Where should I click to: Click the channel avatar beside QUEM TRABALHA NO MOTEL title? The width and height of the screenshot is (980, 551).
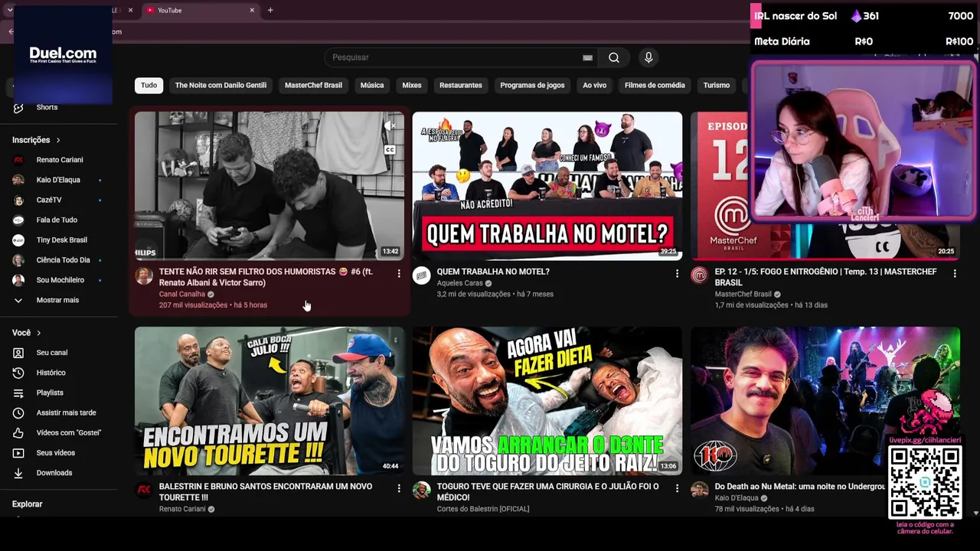pos(422,275)
